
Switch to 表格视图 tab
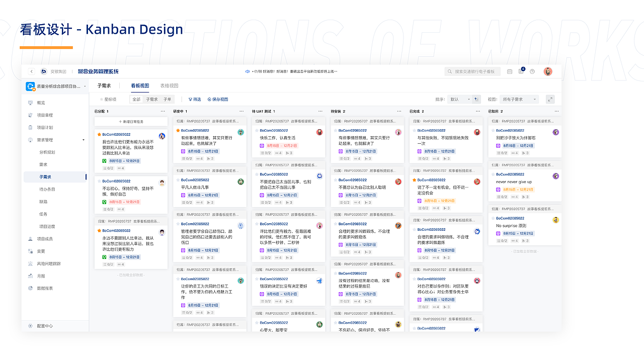(x=169, y=86)
